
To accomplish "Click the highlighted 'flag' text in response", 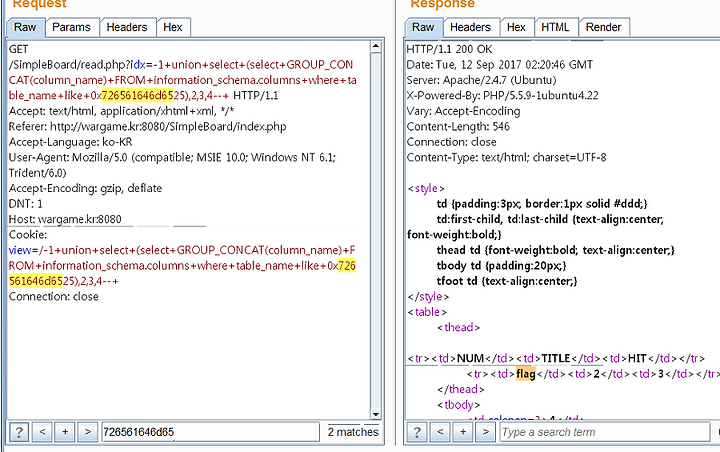I will click(526, 374).
